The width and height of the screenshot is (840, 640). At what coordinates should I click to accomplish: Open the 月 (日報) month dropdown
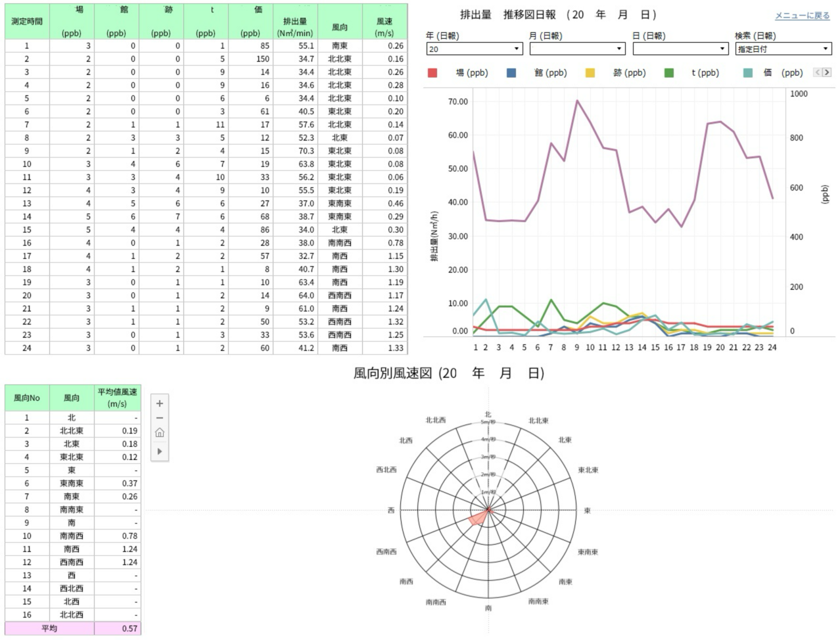576,49
